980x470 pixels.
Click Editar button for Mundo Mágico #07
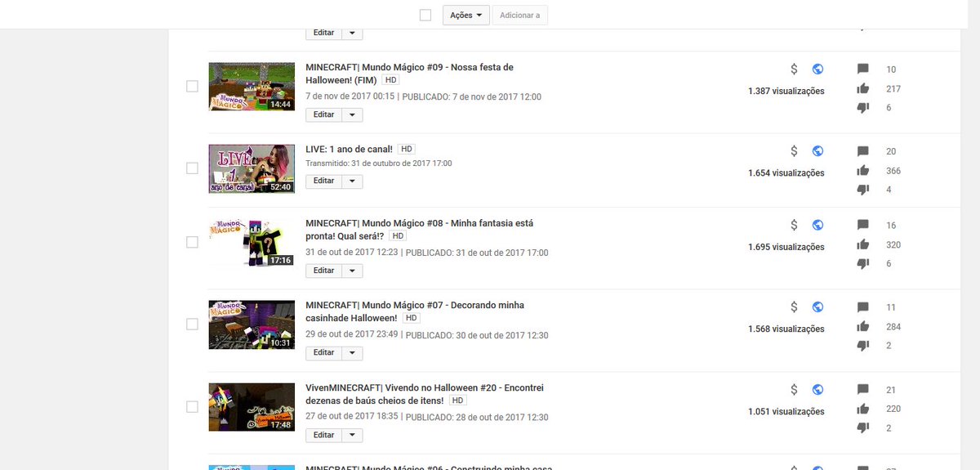323,353
